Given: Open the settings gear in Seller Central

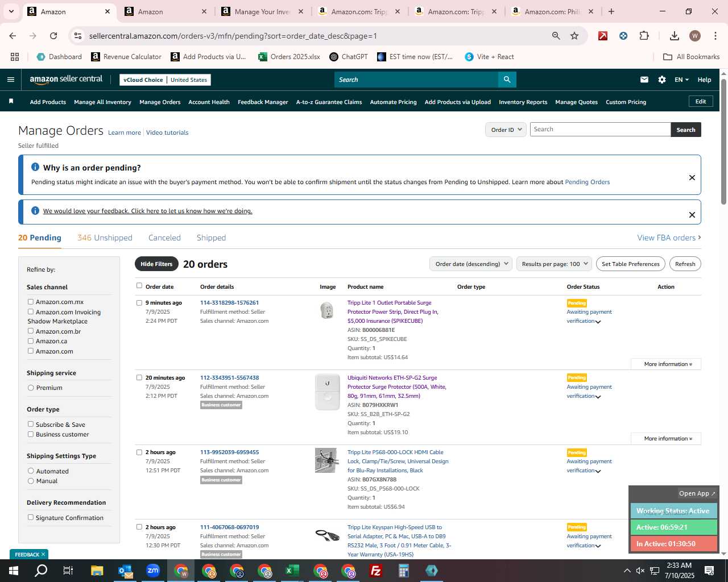Looking at the screenshot, I should 662,80.
